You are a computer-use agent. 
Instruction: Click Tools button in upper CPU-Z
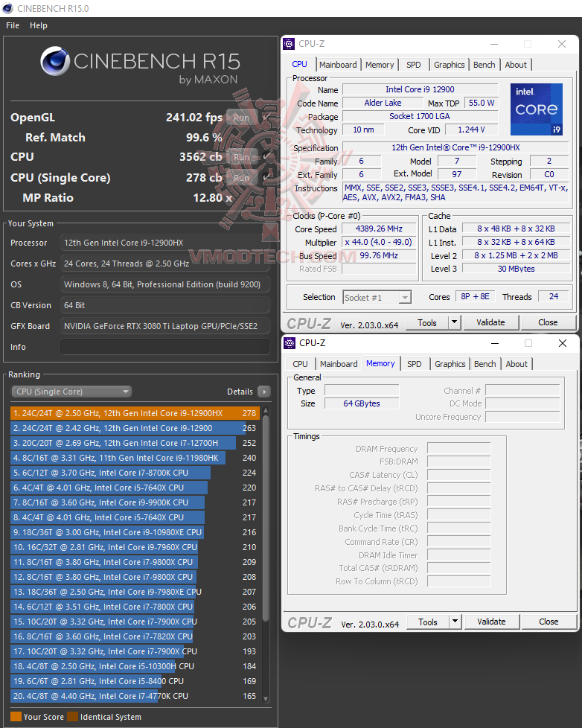pos(427,322)
